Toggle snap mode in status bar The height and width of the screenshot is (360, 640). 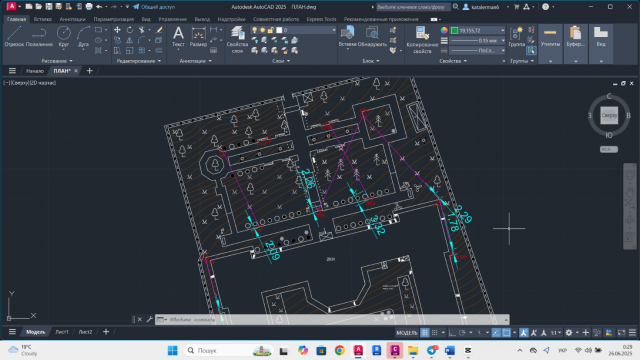tap(435, 333)
